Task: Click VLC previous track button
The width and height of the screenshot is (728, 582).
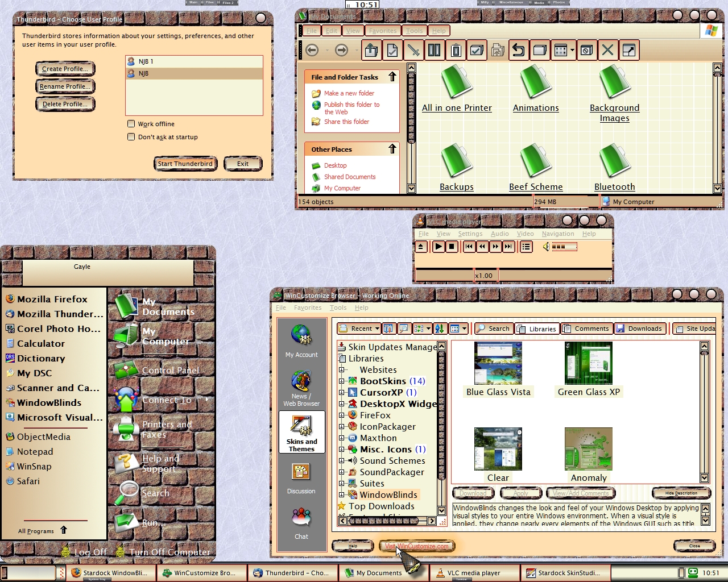Action: (469, 247)
